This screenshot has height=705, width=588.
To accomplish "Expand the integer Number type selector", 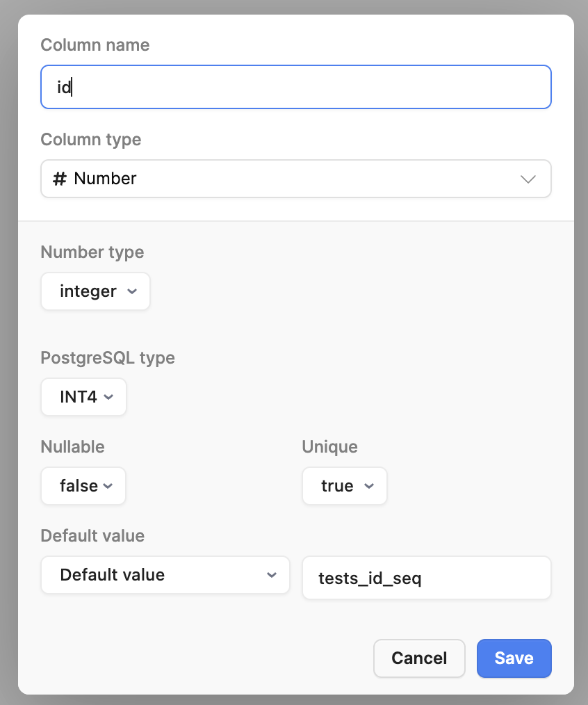I will click(x=95, y=291).
